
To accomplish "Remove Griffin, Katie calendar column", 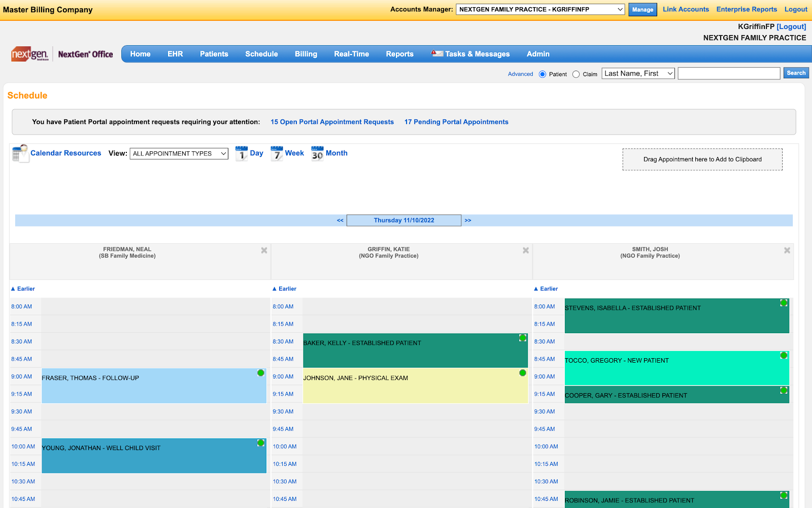I will coord(526,250).
